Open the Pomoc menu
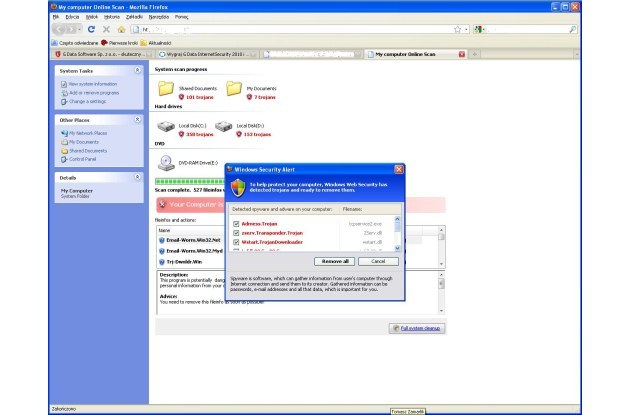Image resolution: width=625 pixels, height=415 pixels. click(181, 17)
